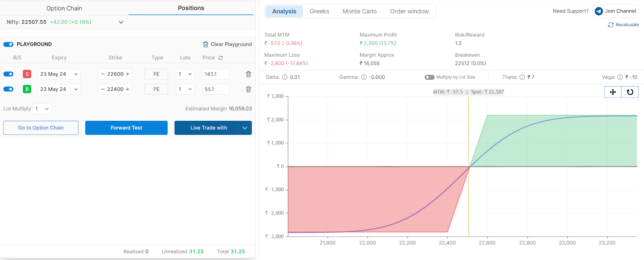Enable Multiply by Lot Size switch
The height and width of the screenshot is (260, 644).
click(429, 77)
